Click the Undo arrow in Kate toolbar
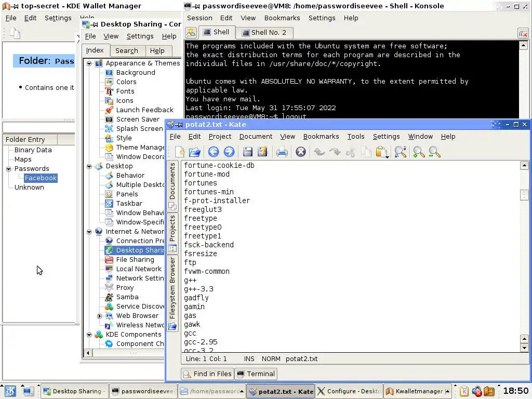532x399 pixels. [320, 152]
